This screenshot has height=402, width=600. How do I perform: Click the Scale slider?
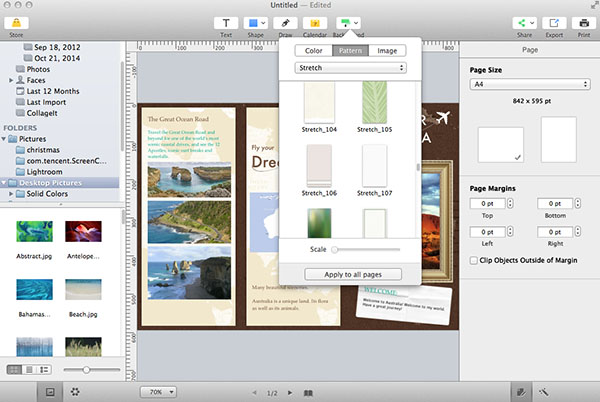[366, 248]
